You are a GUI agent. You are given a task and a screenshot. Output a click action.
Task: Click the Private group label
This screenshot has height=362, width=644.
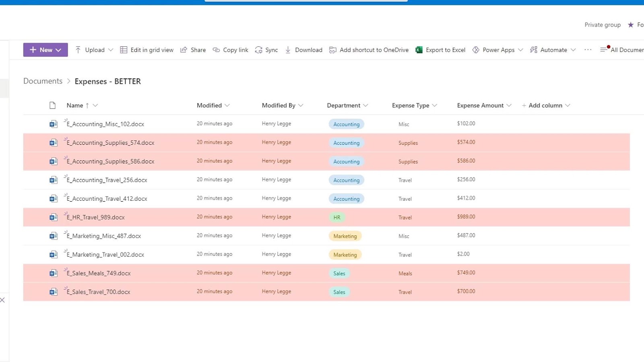click(x=603, y=25)
